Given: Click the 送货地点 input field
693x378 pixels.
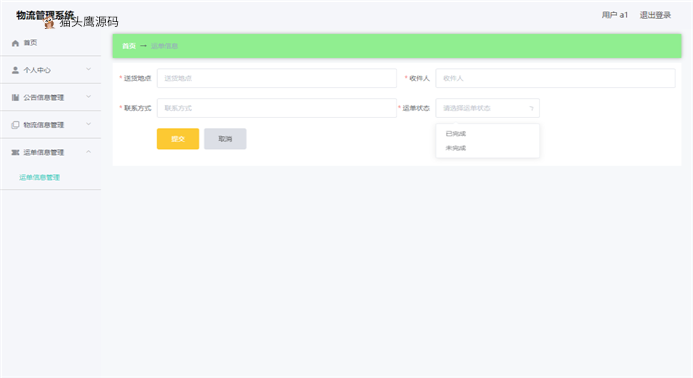Looking at the screenshot, I should 277,78.
